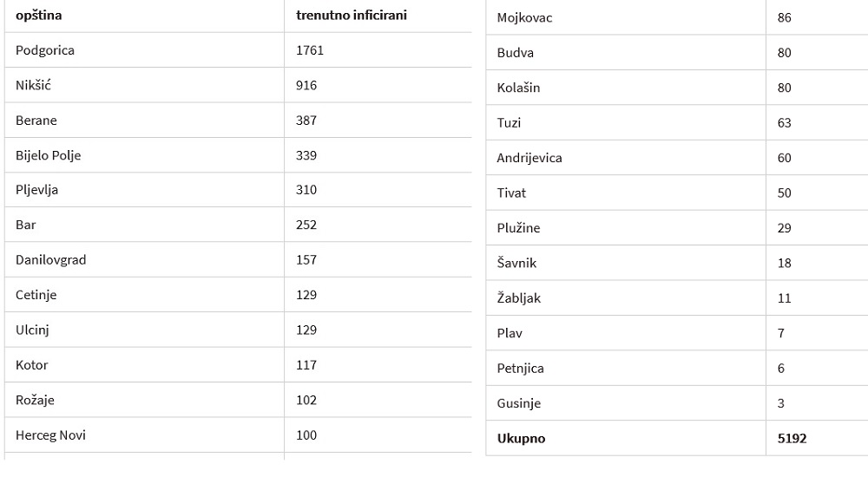This screenshot has height=477, width=868.
Task: Select the Kotor count 117
Action: coord(306,365)
